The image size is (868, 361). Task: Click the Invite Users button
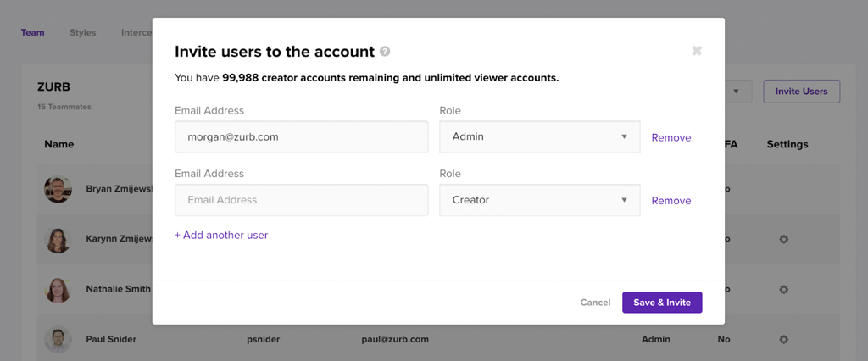(x=801, y=92)
